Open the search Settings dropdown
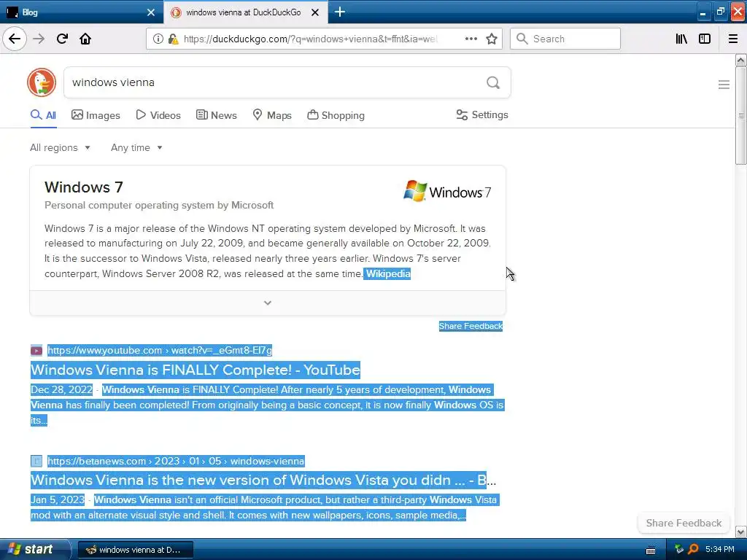Viewport: 747px width, 560px height. tap(482, 114)
